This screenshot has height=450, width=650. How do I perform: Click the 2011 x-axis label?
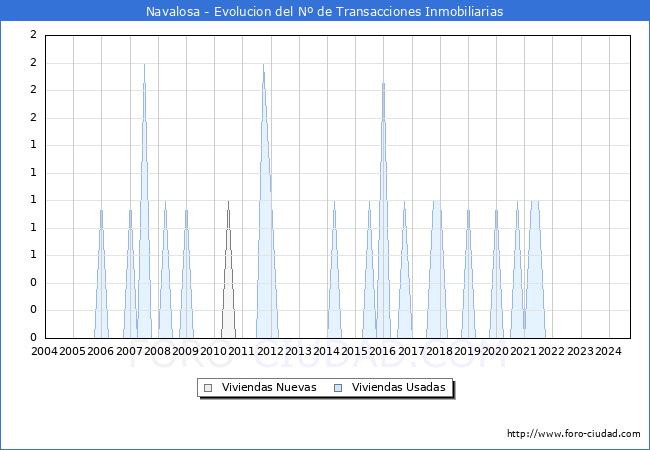coord(242,351)
